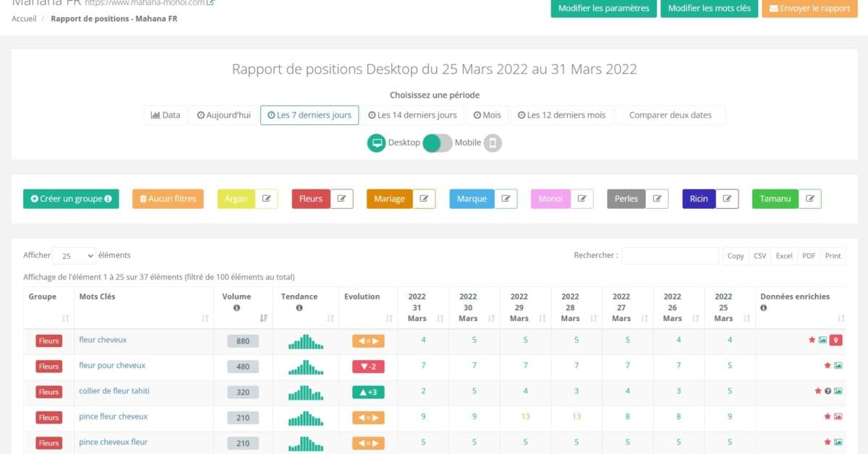Screen dimensions: 868x454
Task: Click Modifier les paramètres button
Action: click(x=604, y=9)
